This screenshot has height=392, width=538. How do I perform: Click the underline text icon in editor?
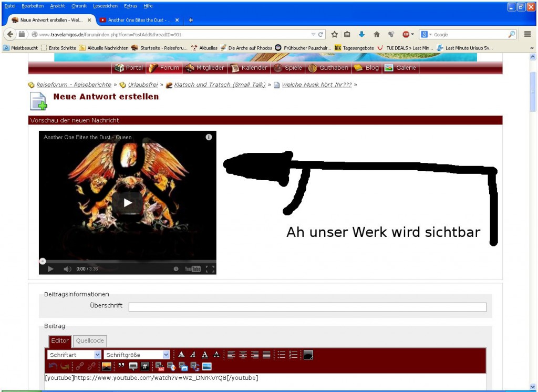click(205, 355)
